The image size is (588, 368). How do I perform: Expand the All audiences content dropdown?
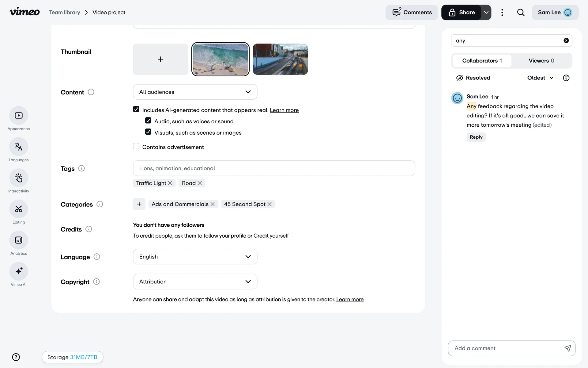[x=195, y=92]
